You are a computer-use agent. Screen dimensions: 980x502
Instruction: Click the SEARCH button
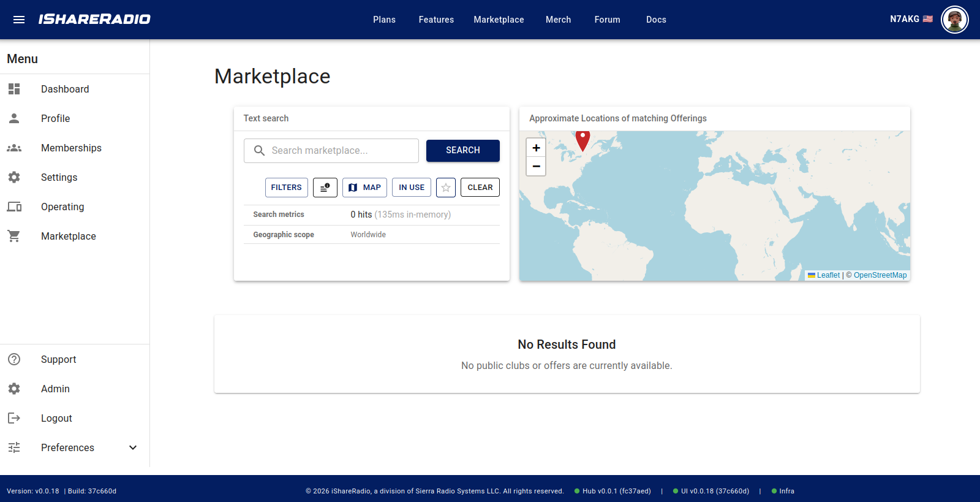pos(463,150)
